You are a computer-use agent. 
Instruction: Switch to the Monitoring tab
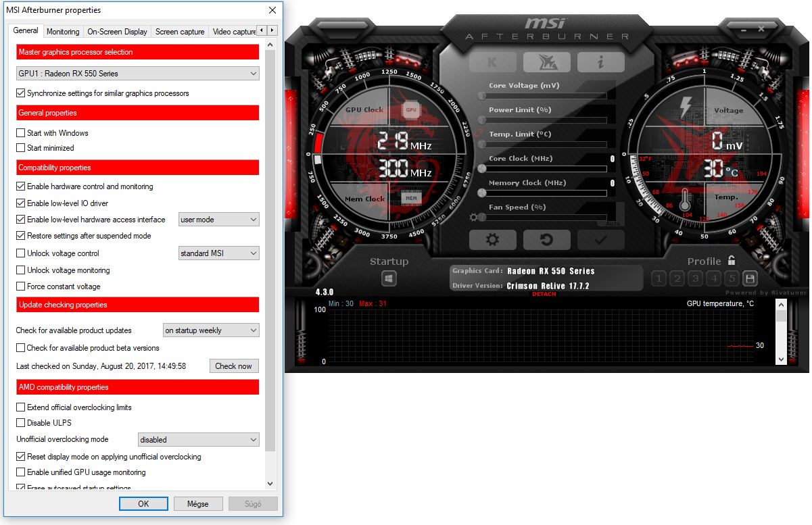[63, 32]
